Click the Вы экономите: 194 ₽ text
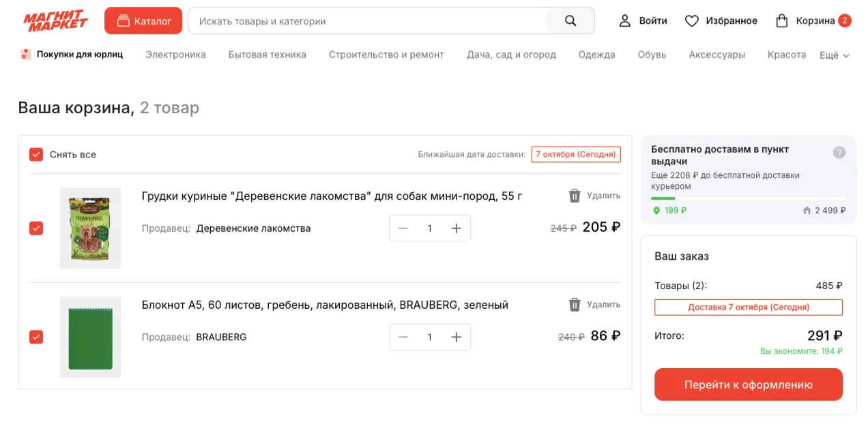Image resolution: width=868 pixels, height=437 pixels. point(801,351)
